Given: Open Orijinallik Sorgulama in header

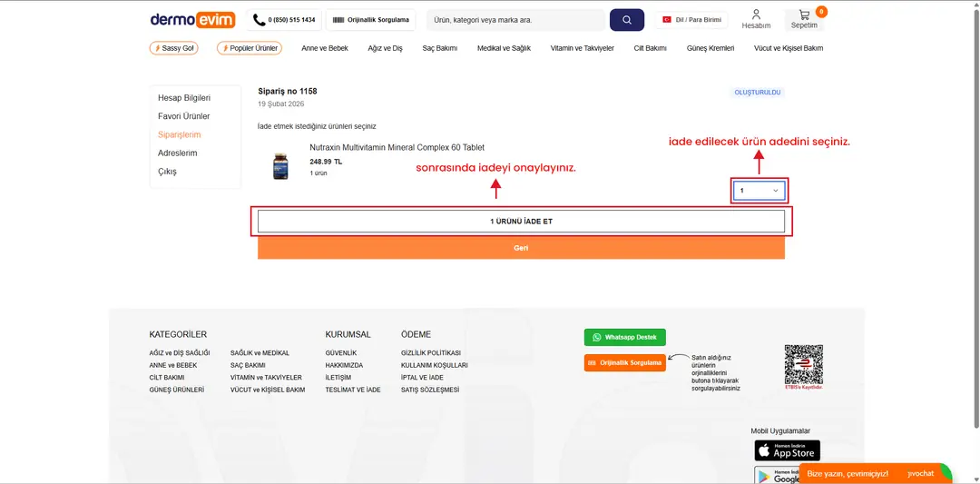Looking at the screenshot, I should pos(371,20).
